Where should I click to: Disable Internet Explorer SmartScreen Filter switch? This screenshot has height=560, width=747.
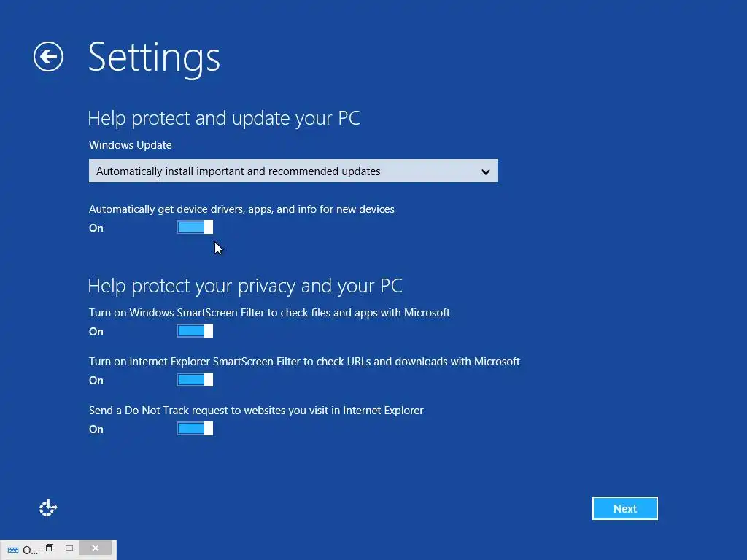tap(195, 380)
